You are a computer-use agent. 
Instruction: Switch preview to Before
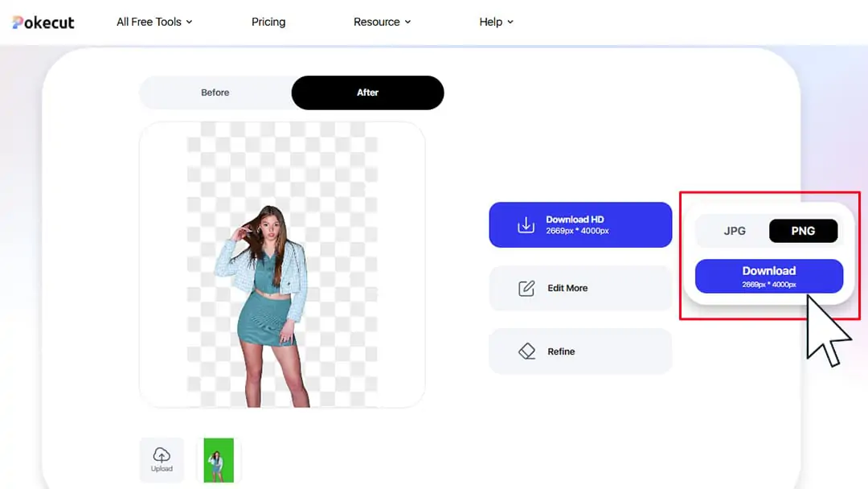click(x=215, y=92)
